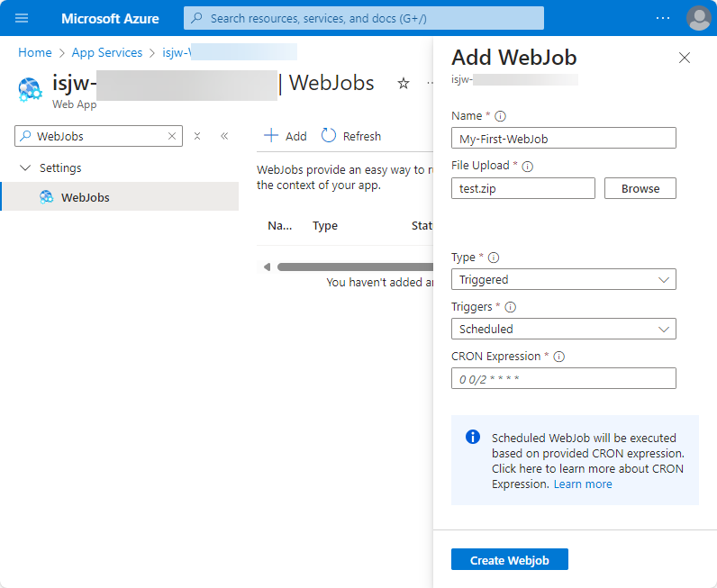The height and width of the screenshot is (588, 717).
Task: Click the Web App globe icon
Action: (30, 90)
